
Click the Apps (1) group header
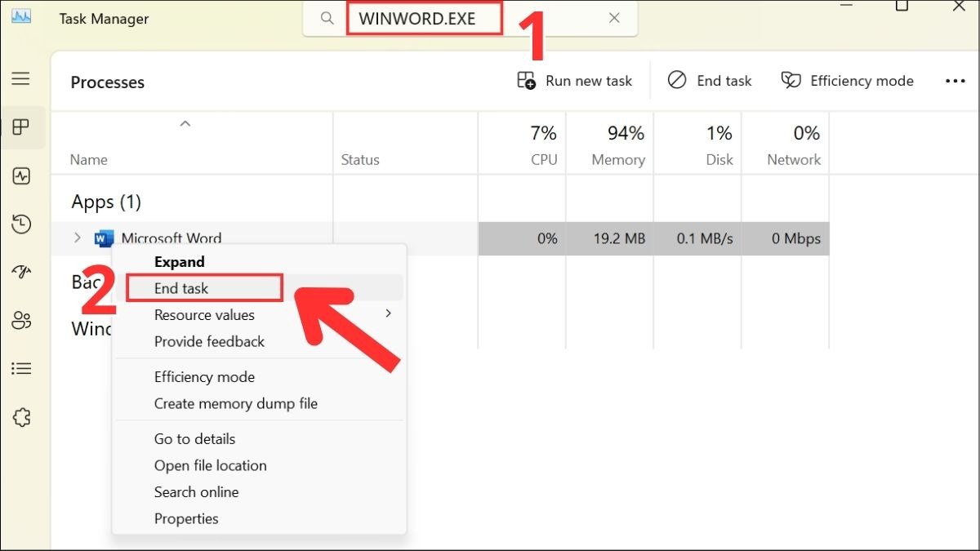[x=106, y=202]
